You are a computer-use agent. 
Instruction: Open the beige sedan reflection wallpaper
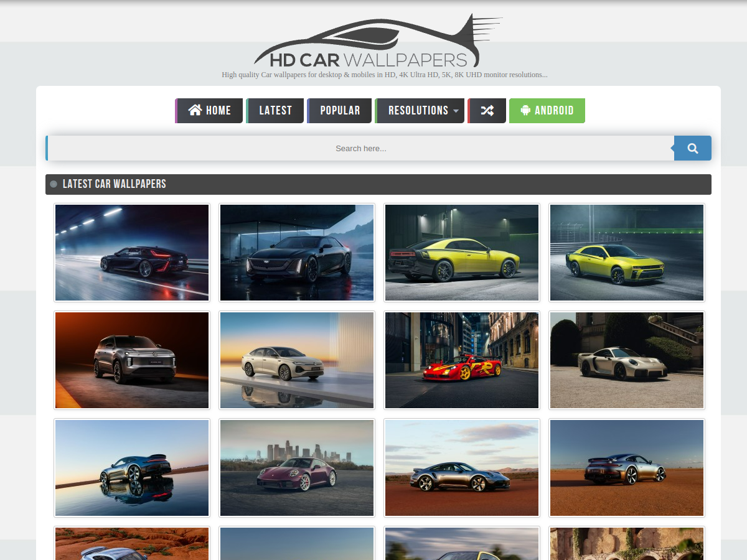pos(297,360)
